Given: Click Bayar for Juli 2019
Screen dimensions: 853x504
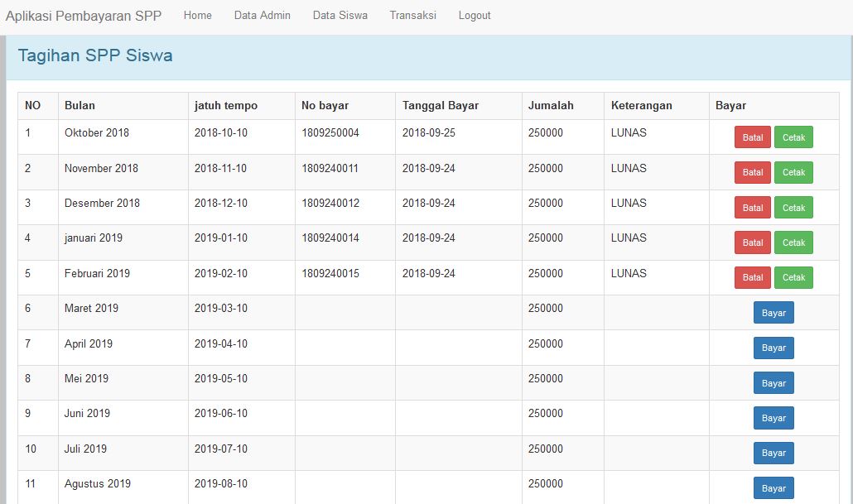Looking at the screenshot, I should [x=773, y=453].
